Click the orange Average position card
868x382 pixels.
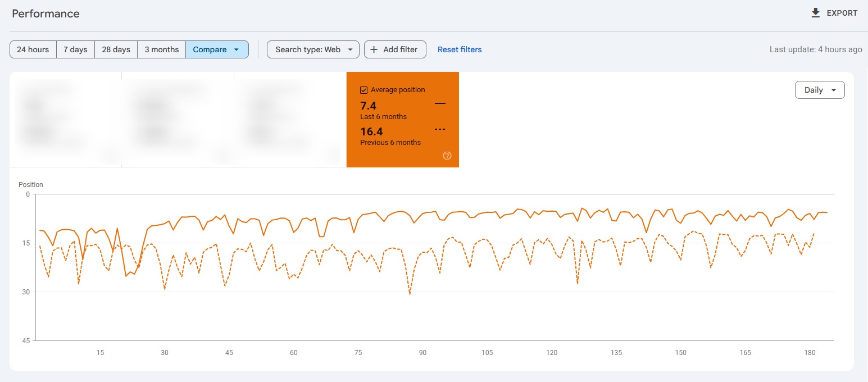[x=403, y=120]
